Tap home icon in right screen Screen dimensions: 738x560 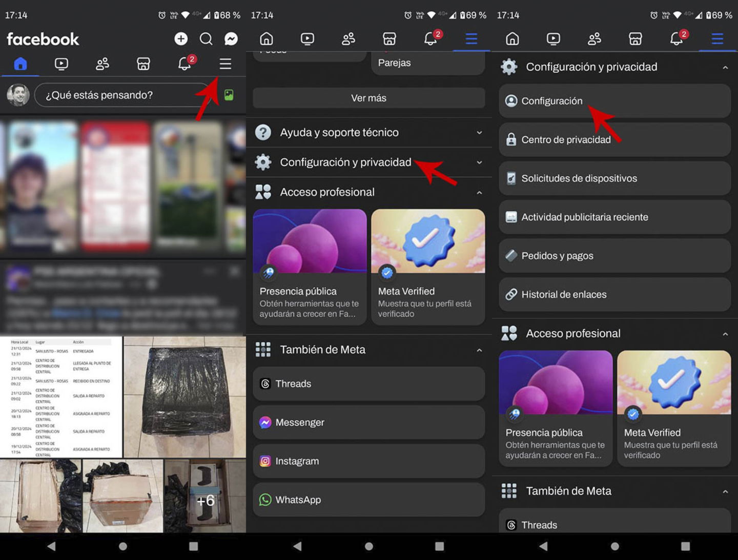click(512, 38)
